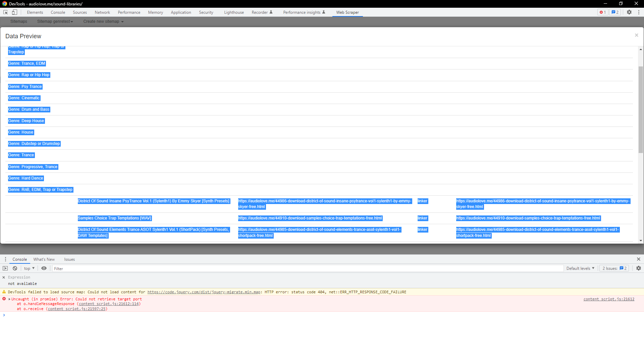The image size is (644, 349).
Task: Open the Sitemap genretest dropdown
Action: click(55, 21)
